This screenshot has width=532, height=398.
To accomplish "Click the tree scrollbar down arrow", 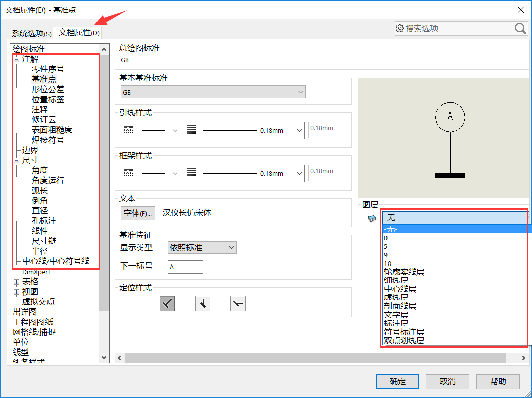I will point(104,357).
